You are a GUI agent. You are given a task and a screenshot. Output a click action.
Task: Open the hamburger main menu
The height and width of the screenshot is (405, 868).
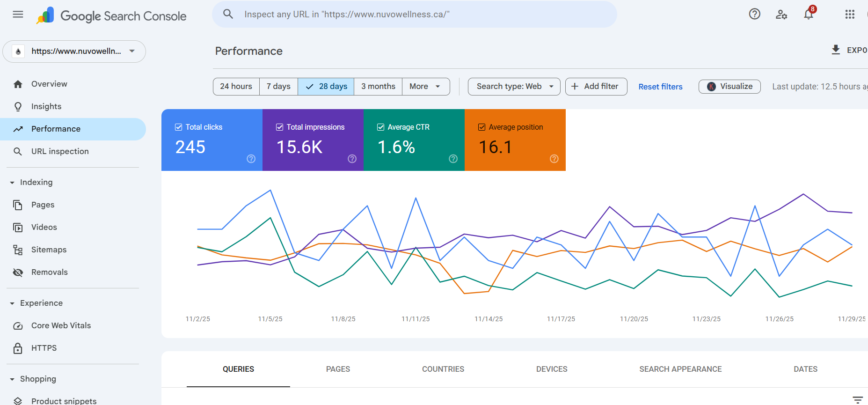pyautogui.click(x=18, y=15)
